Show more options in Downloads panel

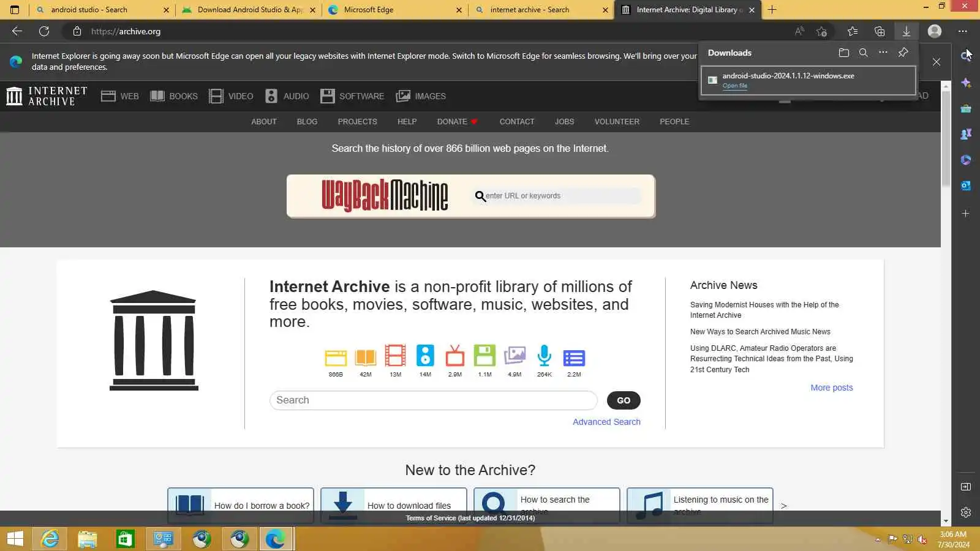pos(883,53)
